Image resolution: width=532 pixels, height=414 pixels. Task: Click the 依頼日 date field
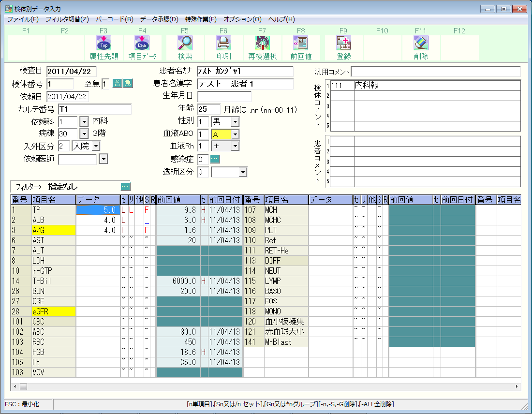tap(68, 97)
